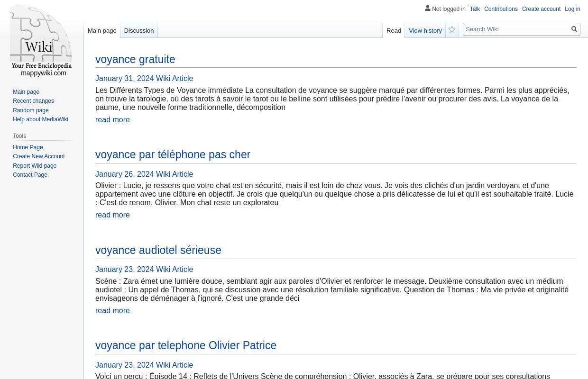
Task: Click January 23, 2024 under voyance audiotel sérieuse
Action: 144,270
